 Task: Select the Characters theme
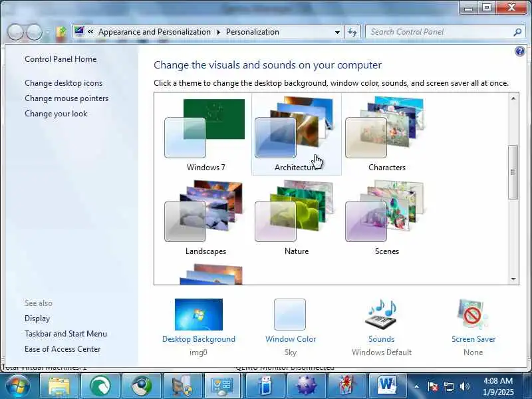pyautogui.click(x=387, y=134)
